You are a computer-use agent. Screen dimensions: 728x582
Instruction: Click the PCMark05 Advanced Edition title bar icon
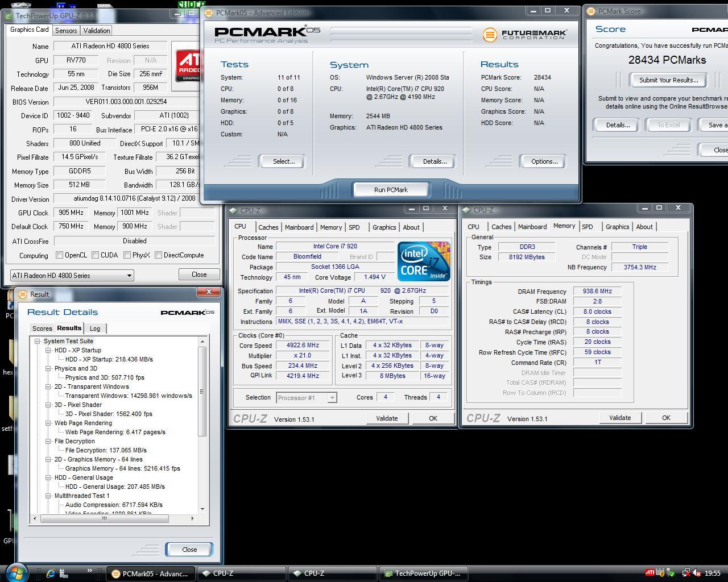click(x=209, y=13)
